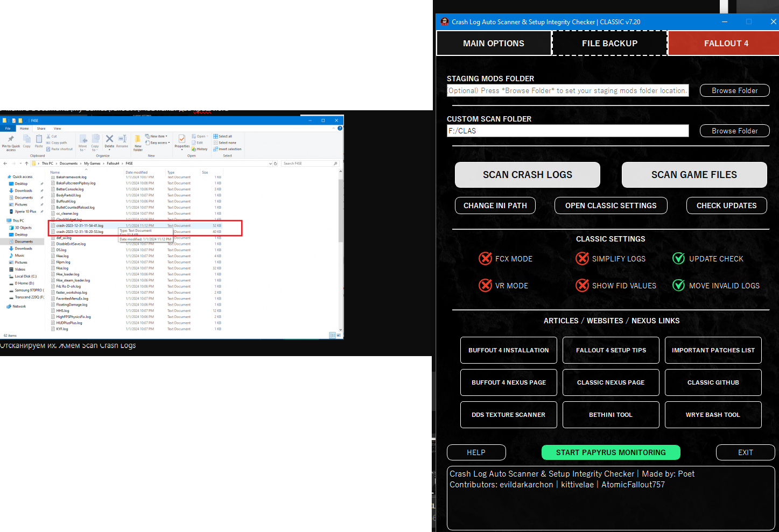Click the CUSTOM SCAN FOLDER path field
The image size is (779, 532).
pos(567,131)
